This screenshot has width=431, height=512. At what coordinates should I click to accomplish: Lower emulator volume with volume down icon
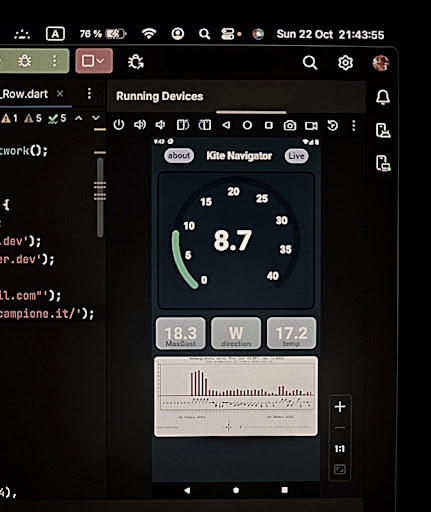[x=160, y=125]
